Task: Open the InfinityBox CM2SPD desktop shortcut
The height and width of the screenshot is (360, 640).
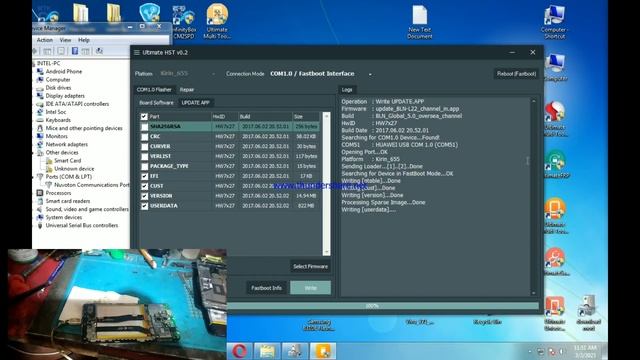Action: 184,22
